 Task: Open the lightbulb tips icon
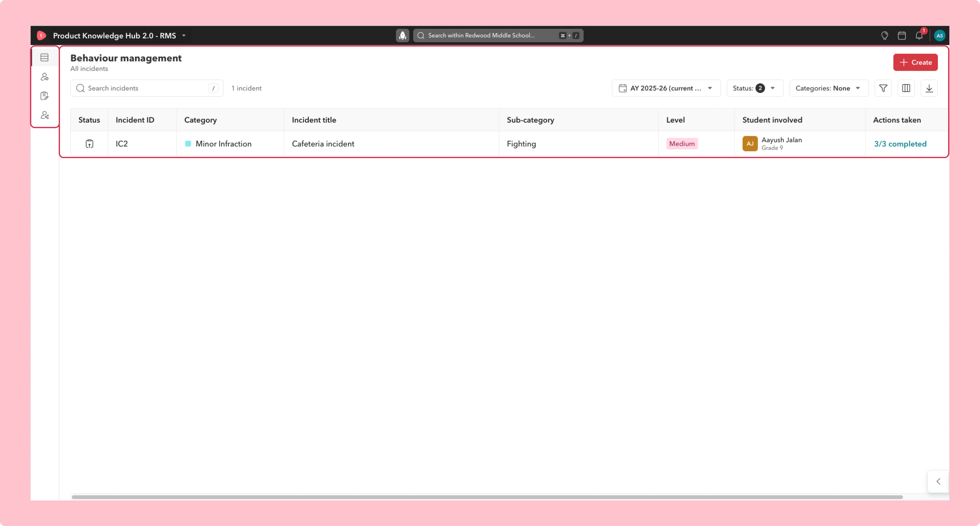884,35
